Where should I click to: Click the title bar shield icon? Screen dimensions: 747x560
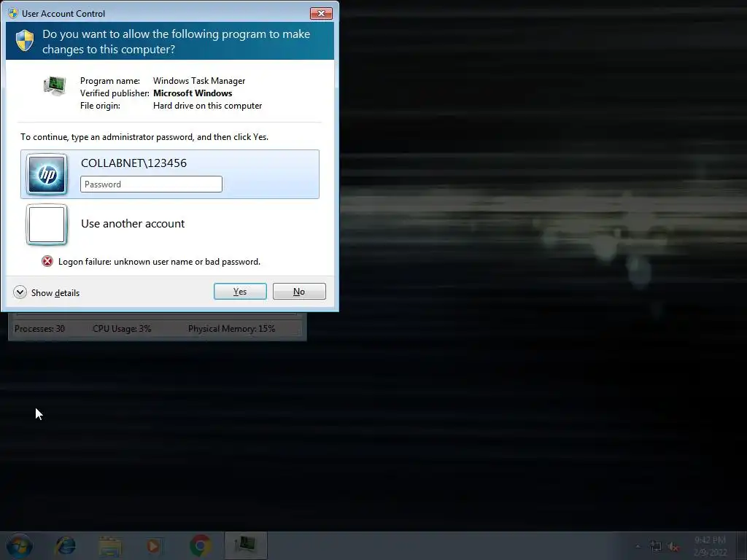13,13
